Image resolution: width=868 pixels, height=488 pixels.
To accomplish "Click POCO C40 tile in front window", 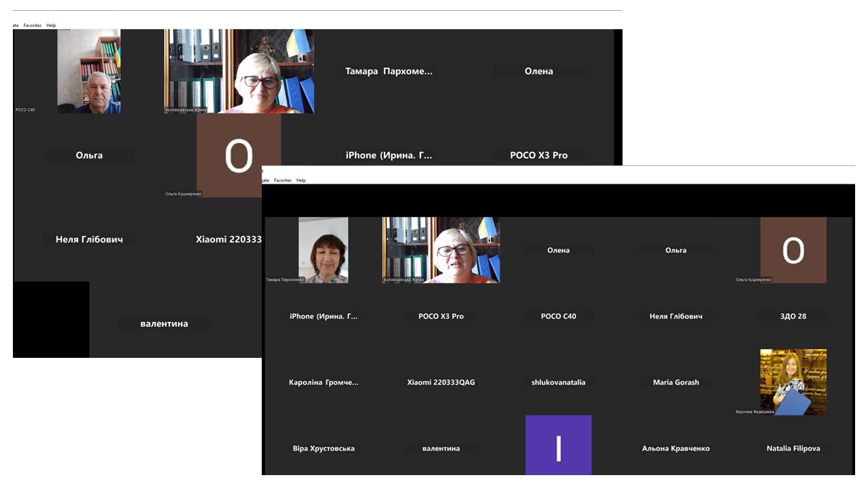I will tap(559, 317).
